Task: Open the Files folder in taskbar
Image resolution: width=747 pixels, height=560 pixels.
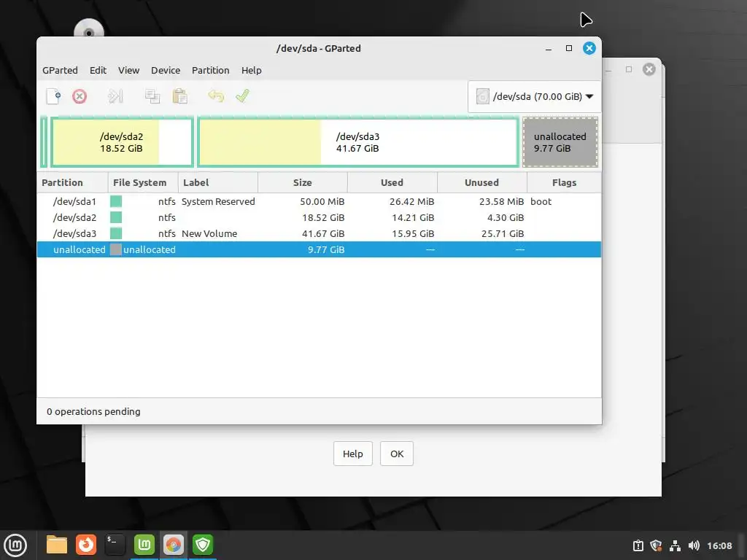Action: pyautogui.click(x=57, y=545)
